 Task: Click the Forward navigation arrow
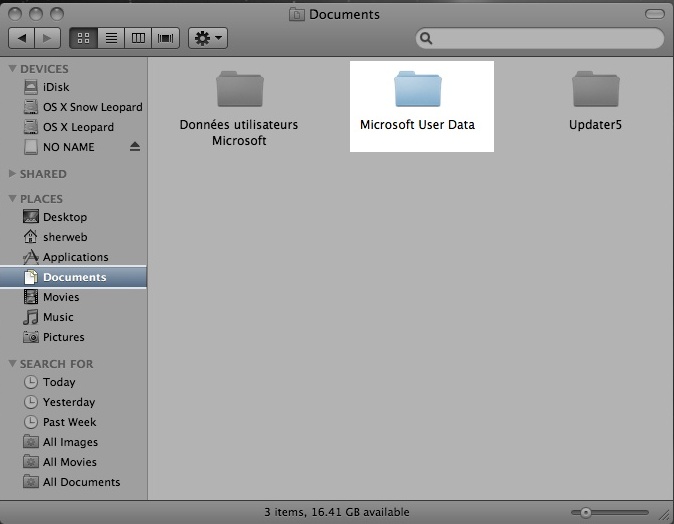(49, 38)
